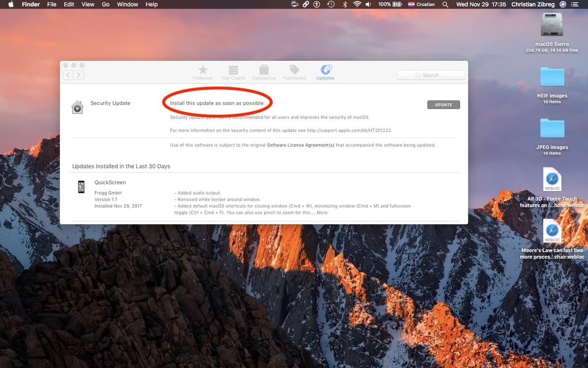This screenshot has height=368, width=588.
Task: Open the Help menu
Action: coord(152,4)
